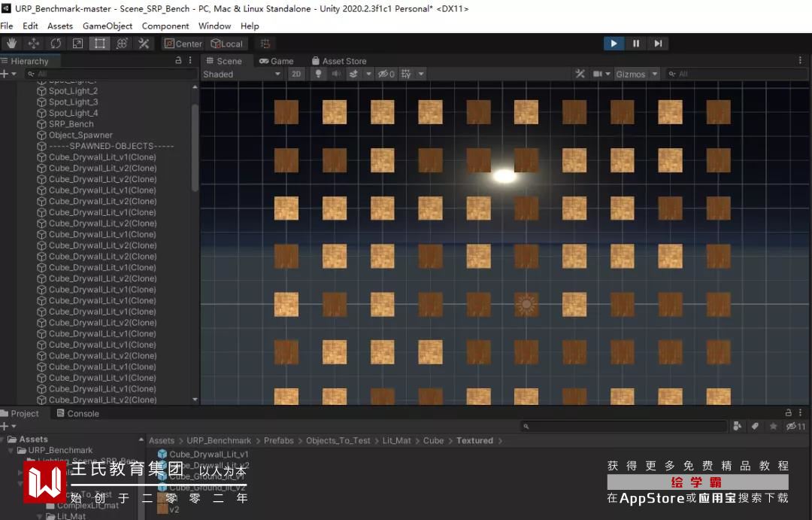This screenshot has height=520, width=812.
Task: Select the Rect Transform tool
Action: click(x=99, y=44)
